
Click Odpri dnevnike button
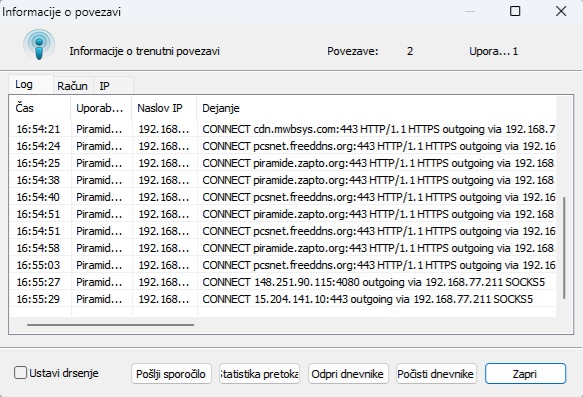pos(348,374)
